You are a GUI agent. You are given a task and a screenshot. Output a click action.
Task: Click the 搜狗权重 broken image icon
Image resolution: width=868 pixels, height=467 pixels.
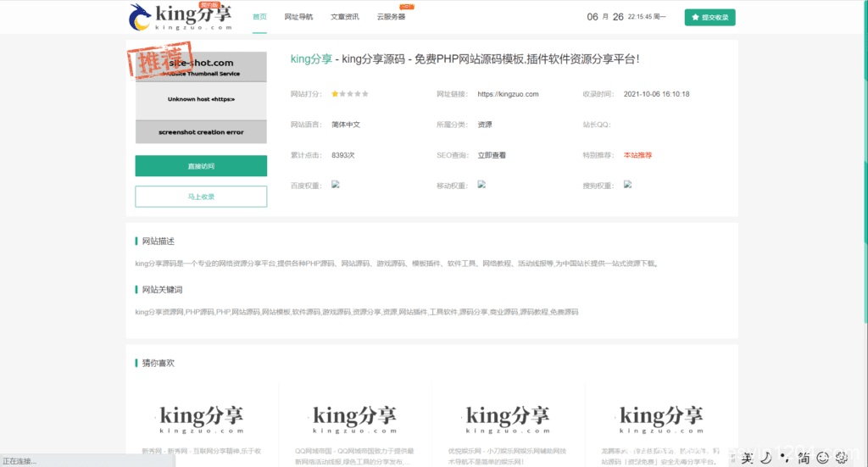(x=628, y=185)
